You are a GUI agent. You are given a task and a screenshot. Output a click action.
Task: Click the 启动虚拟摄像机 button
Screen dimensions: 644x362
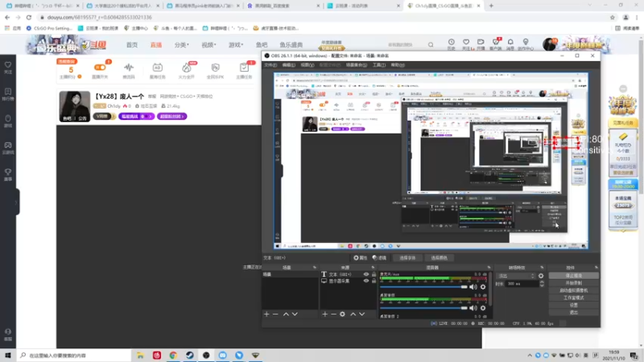(573, 290)
